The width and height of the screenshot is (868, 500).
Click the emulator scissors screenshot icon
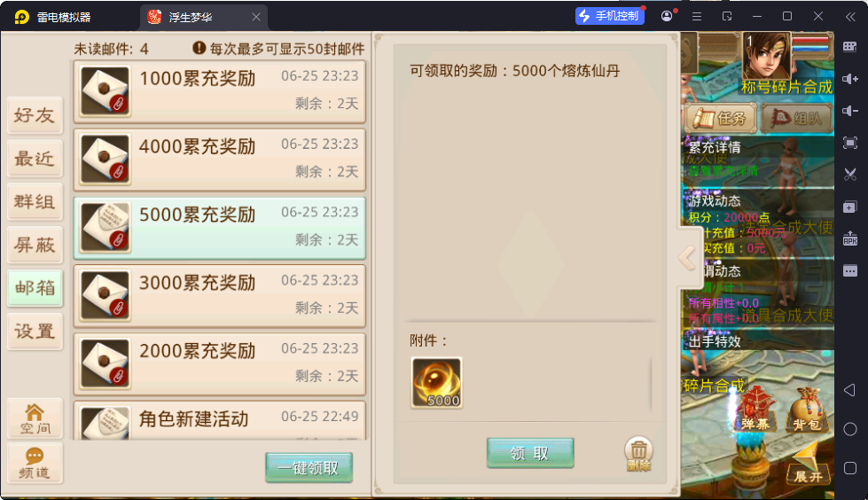tap(849, 175)
